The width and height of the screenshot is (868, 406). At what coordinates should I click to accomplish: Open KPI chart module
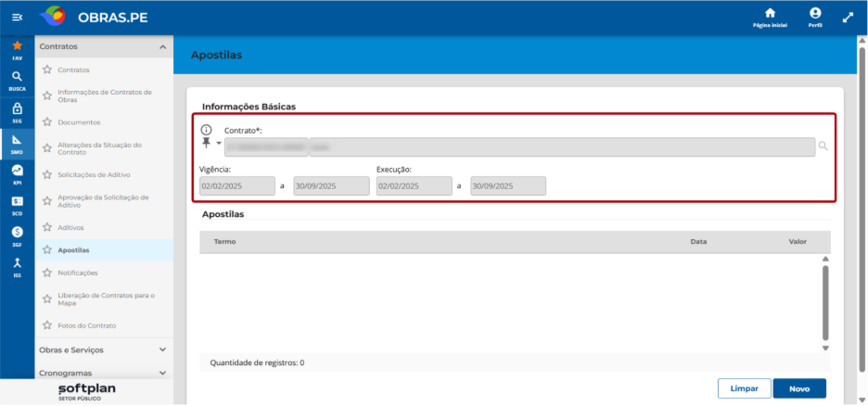coord(18,174)
